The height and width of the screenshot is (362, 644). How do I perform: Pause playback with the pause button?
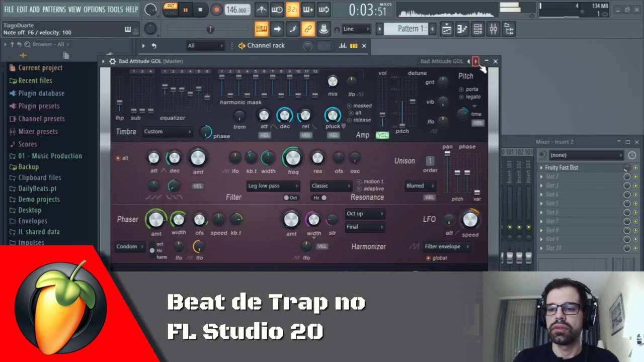185,10
